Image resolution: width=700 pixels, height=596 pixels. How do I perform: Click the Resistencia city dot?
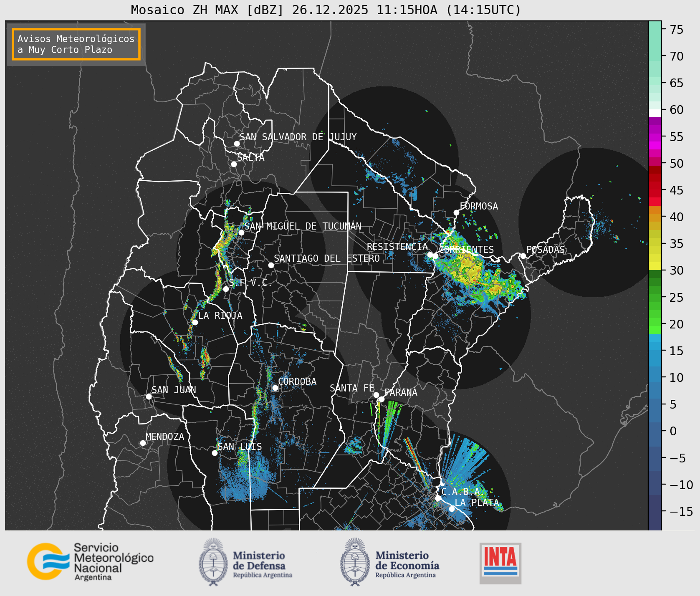point(430,255)
